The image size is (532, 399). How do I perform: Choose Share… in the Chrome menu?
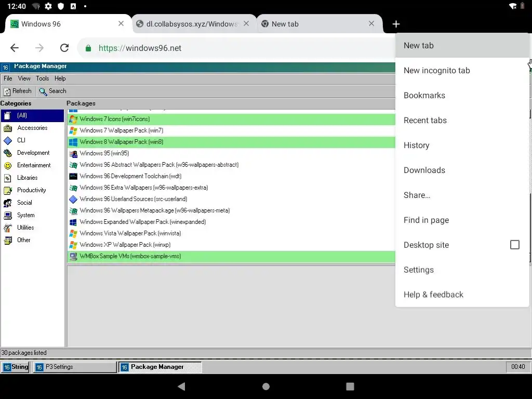(462, 195)
